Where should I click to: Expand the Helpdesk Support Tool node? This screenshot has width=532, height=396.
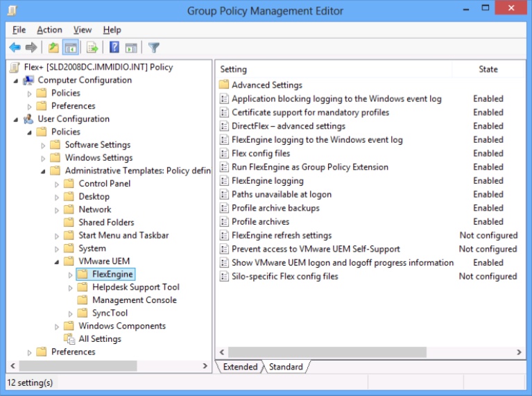coord(70,288)
